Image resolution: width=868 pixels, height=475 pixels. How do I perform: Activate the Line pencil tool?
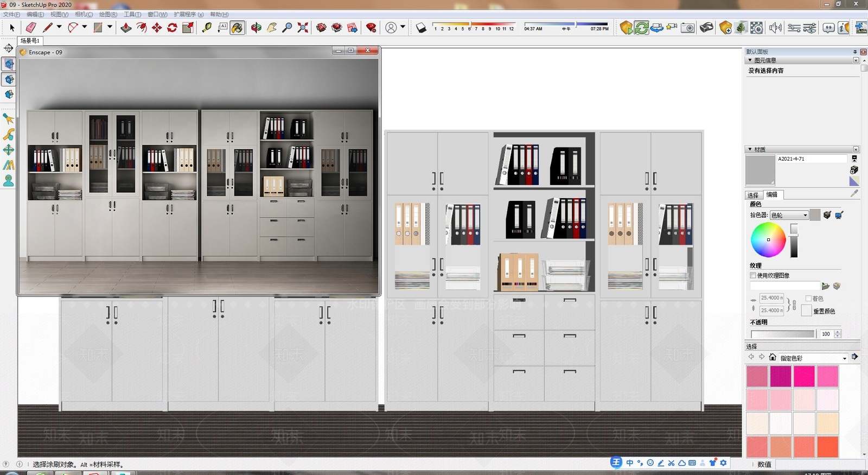pos(48,28)
